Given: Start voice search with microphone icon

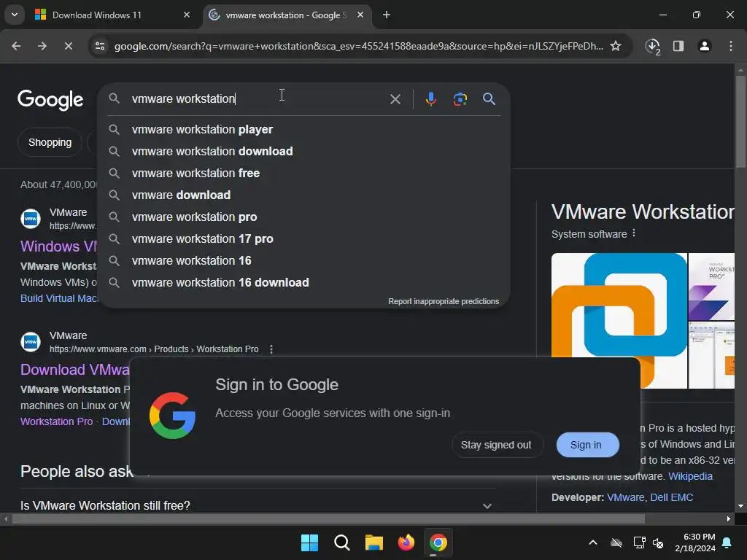Looking at the screenshot, I should coord(430,99).
